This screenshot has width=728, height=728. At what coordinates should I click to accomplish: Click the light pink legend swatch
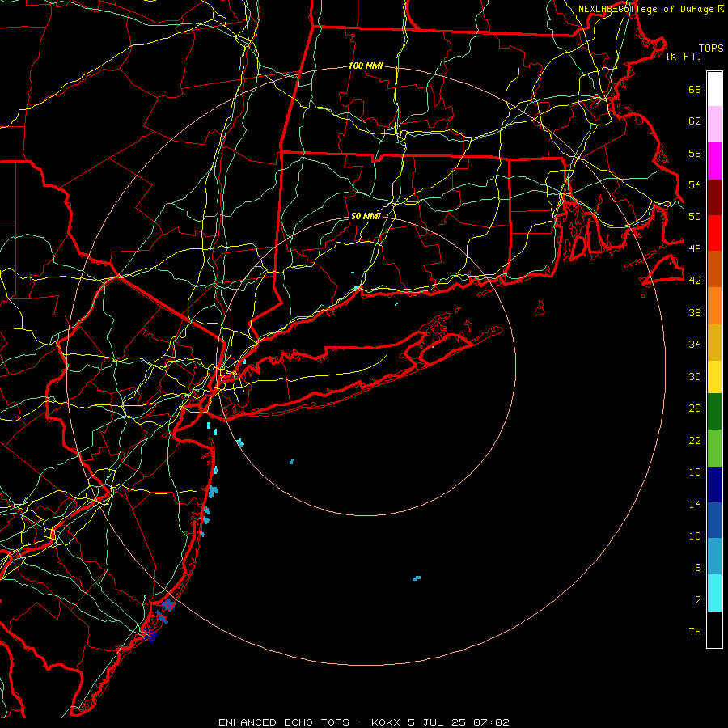click(714, 125)
